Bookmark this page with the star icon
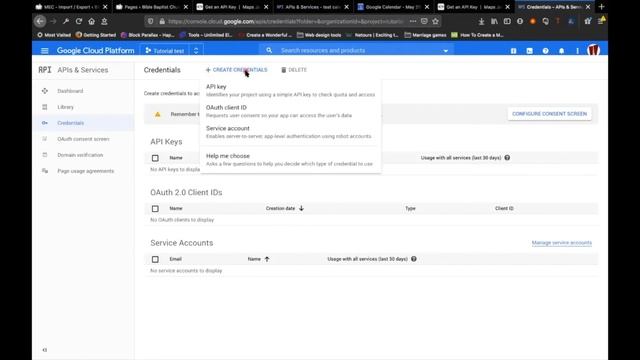The width and height of the screenshot is (640, 360). coord(436,21)
